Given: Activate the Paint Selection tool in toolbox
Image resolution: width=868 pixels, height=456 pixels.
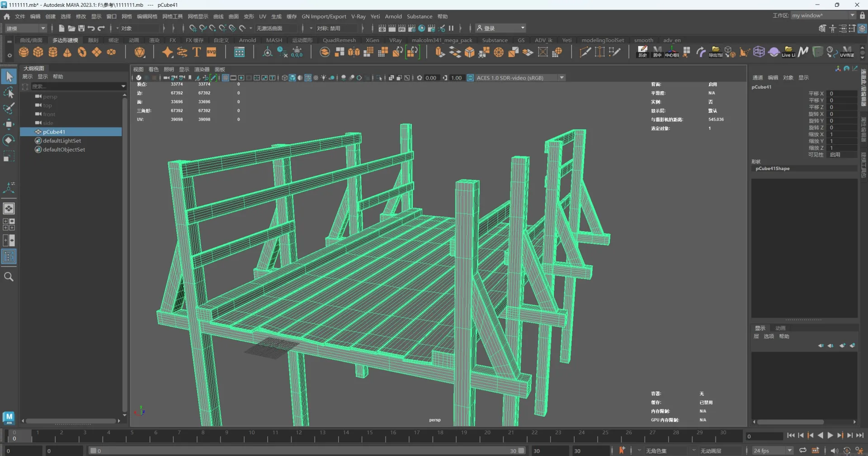Looking at the screenshot, I should click(9, 109).
